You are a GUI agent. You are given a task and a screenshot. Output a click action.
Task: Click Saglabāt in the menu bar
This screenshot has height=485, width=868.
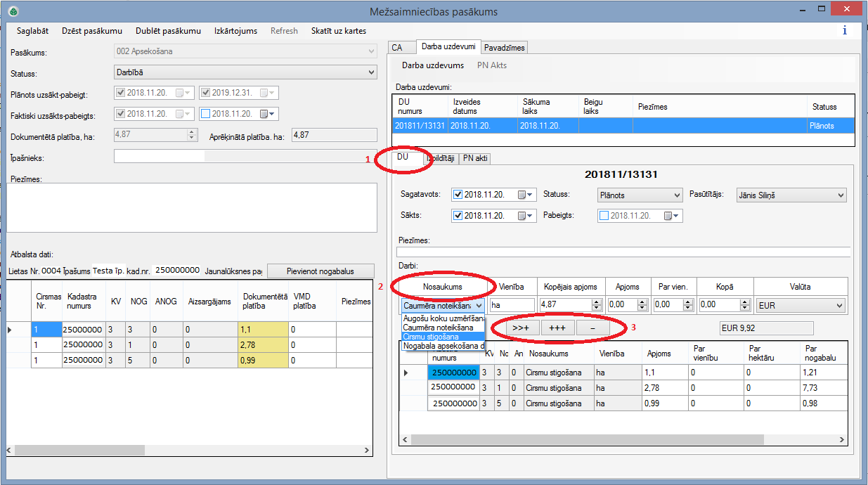click(x=33, y=31)
